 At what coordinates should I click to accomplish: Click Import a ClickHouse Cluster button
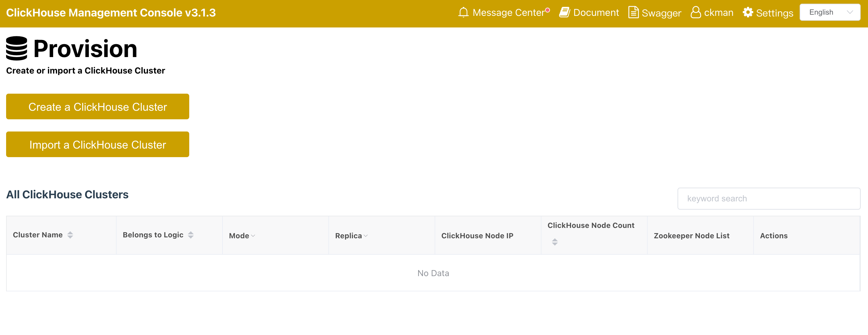point(97,144)
